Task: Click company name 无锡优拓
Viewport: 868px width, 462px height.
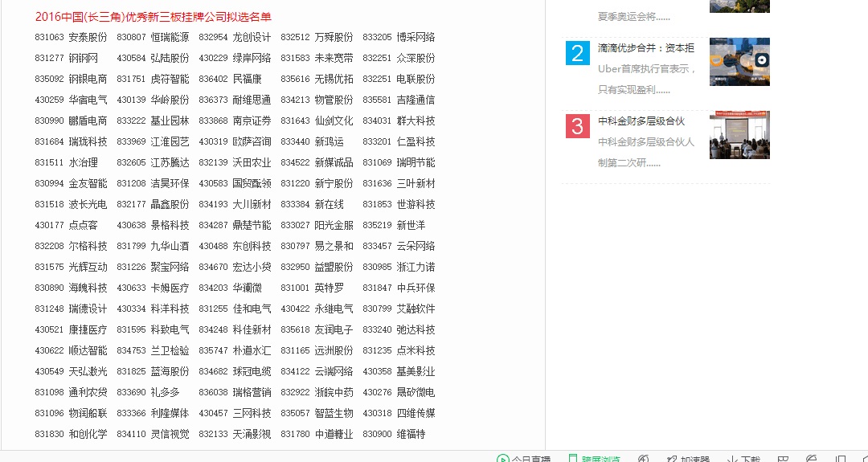Action: coord(334,79)
